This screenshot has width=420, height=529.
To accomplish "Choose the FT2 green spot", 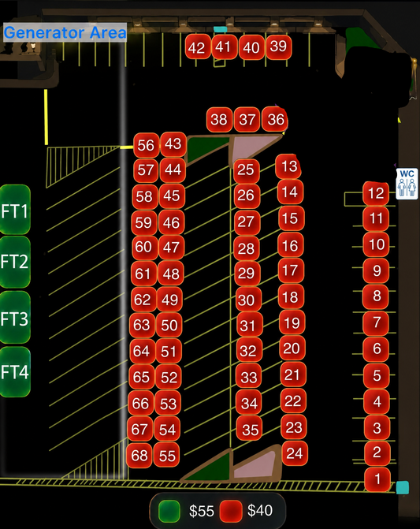I will [x=15, y=262].
